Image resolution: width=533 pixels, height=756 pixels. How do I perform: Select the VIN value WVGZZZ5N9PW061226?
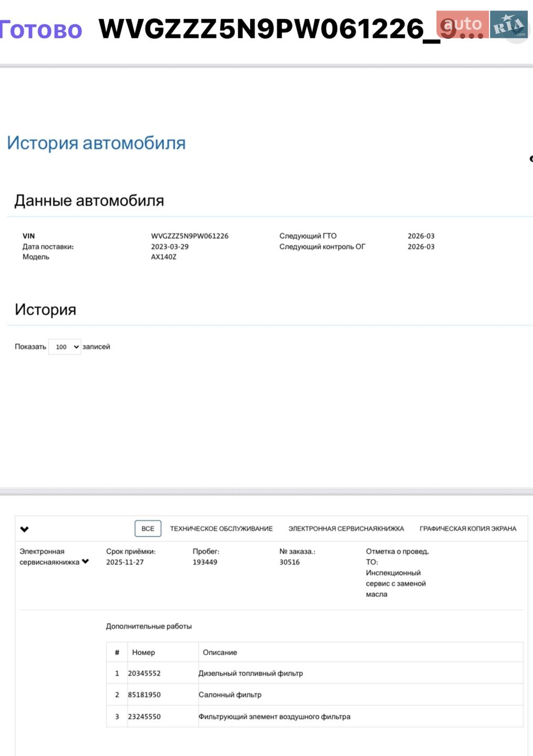click(x=190, y=236)
